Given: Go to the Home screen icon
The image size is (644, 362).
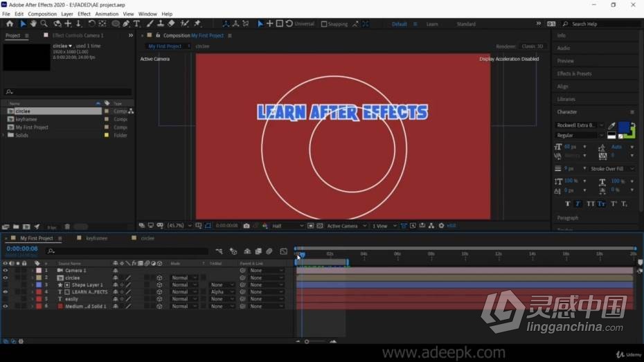Looking at the screenshot, I should [x=10, y=24].
